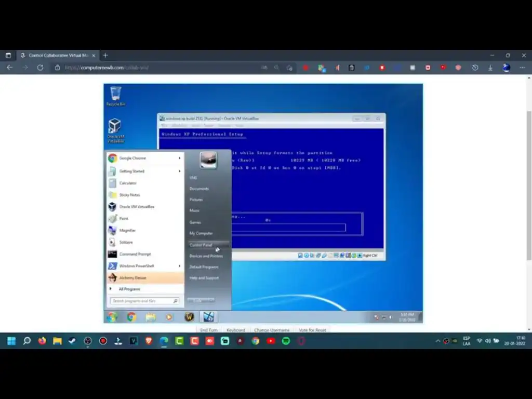
Task: Click the Shut down button in Start menu
Action: 198,300
